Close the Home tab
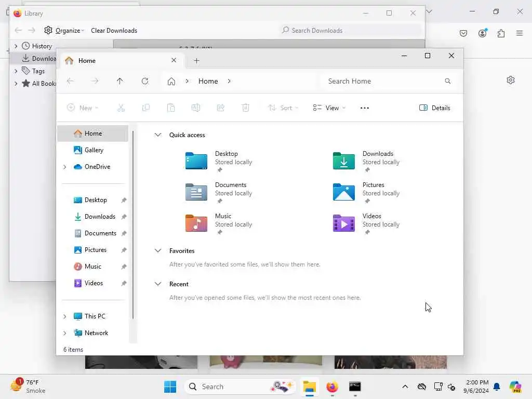 [174, 60]
